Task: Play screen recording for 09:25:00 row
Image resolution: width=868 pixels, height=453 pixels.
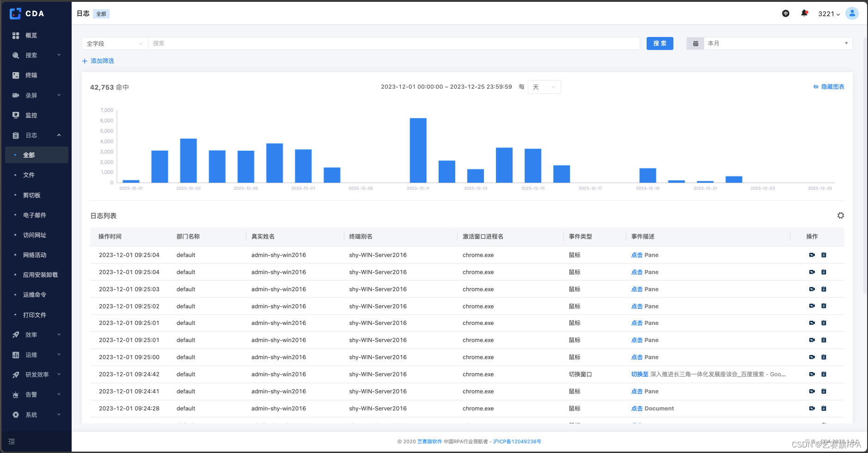Action: [812, 357]
